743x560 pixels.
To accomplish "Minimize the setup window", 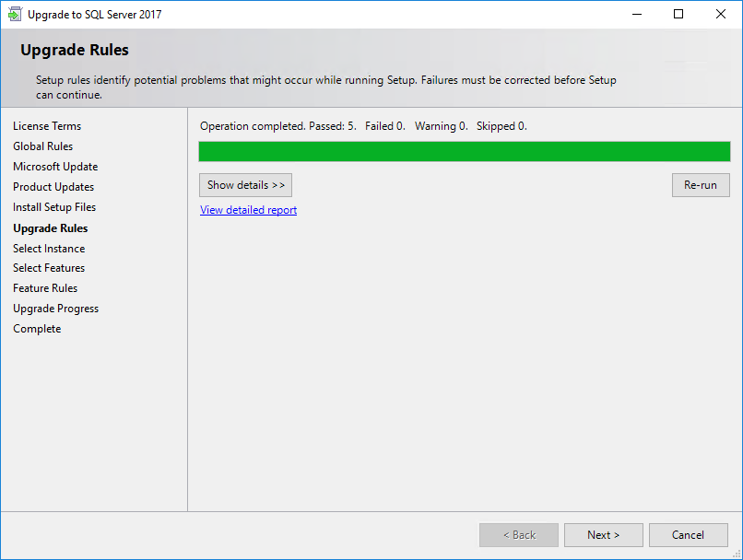I will [637, 14].
